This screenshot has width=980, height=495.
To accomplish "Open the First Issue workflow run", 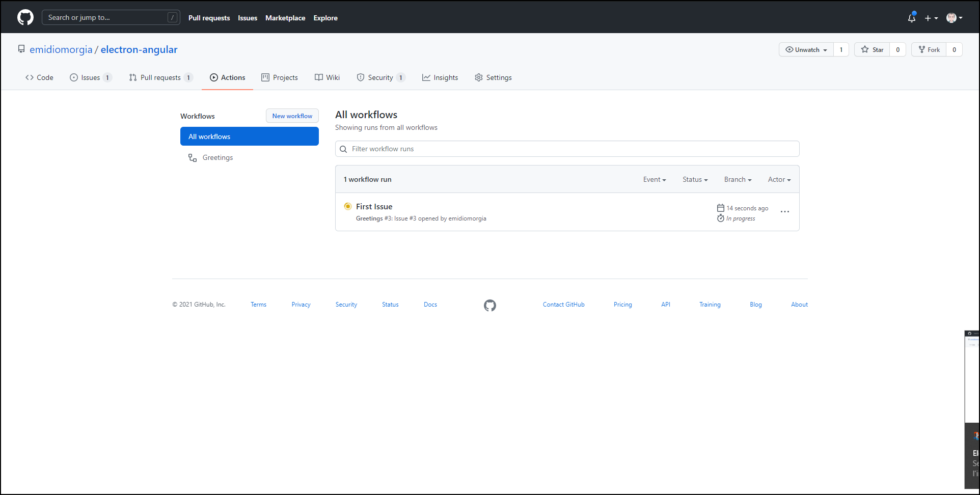I will coord(374,206).
